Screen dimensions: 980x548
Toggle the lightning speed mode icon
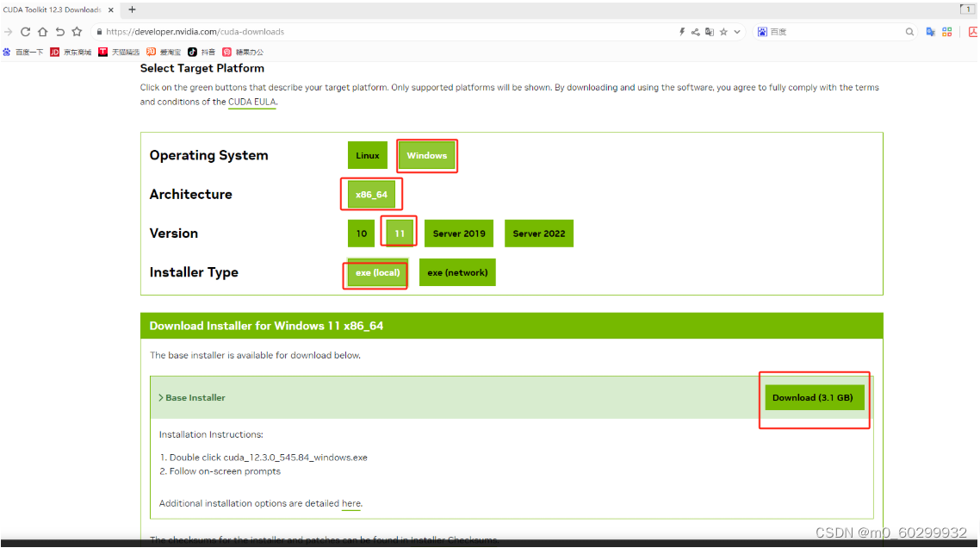[x=682, y=32]
